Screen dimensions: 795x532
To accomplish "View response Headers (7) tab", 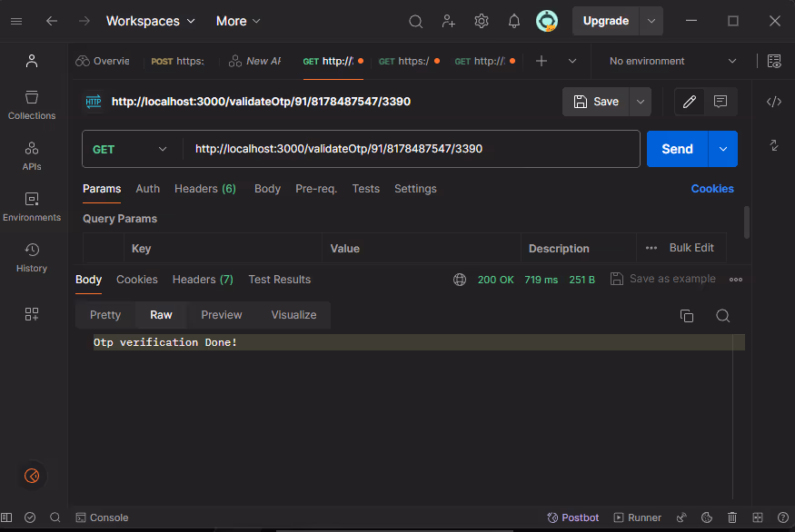I will pos(203,280).
